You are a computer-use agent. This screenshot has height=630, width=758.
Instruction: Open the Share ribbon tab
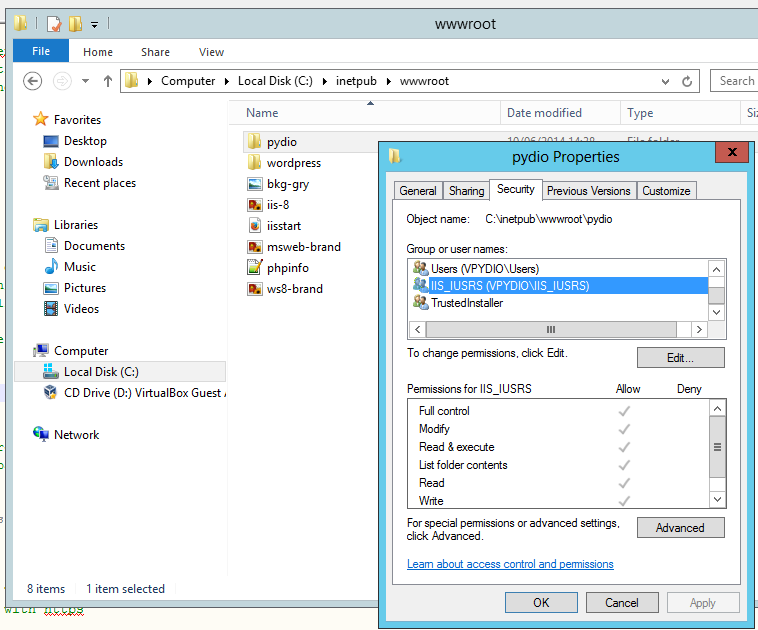click(x=155, y=52)
